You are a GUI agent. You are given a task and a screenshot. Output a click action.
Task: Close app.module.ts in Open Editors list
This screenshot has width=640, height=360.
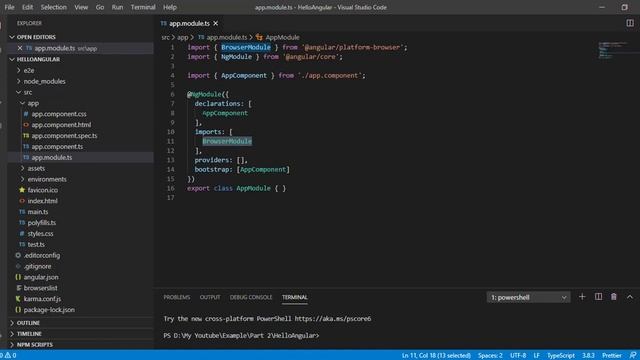[20, 48]
